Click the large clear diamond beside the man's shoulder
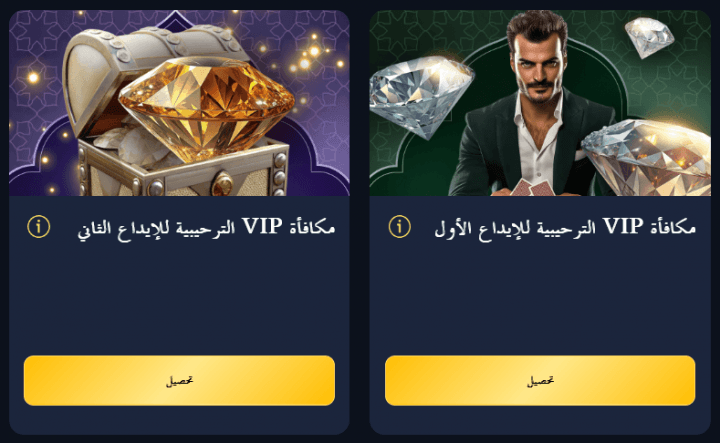Screen dimensions: 720x443 click(x=420, y=96)
